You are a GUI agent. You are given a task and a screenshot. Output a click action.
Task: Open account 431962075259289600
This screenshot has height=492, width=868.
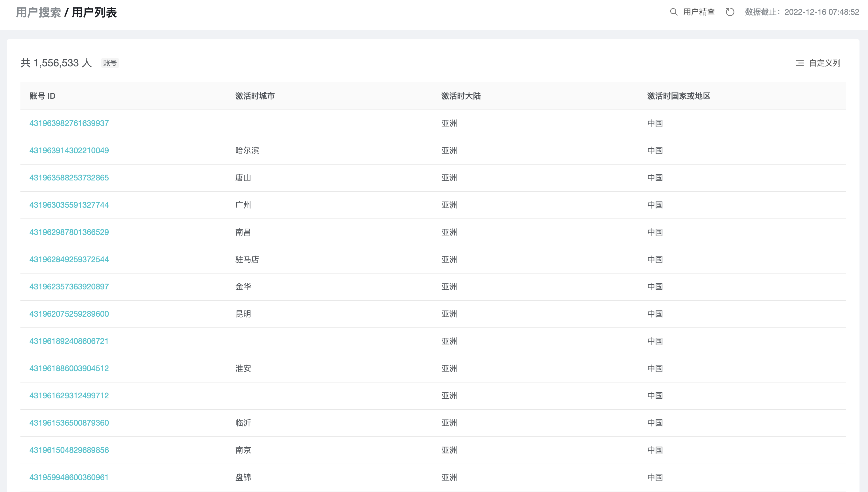pos(69,314)
